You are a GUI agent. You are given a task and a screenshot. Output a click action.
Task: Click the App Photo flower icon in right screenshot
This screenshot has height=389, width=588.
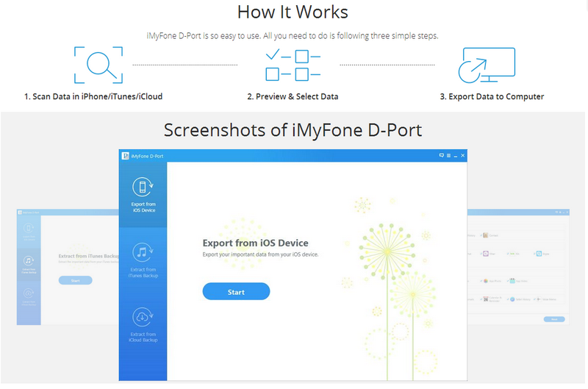tap(486, 281)
